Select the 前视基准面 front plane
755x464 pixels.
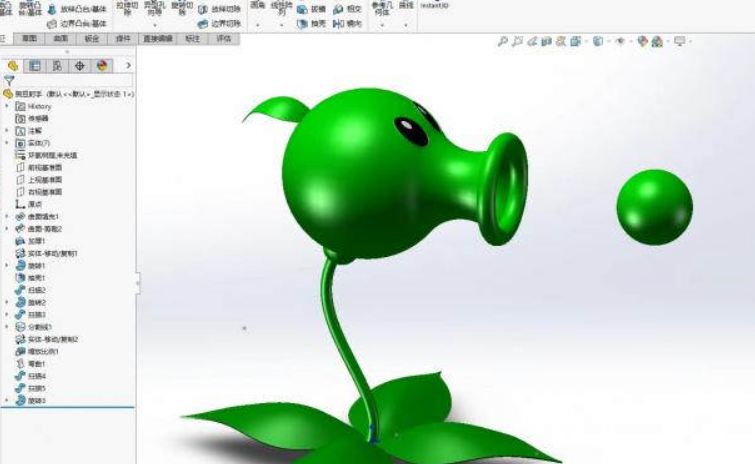coord(39,168)
